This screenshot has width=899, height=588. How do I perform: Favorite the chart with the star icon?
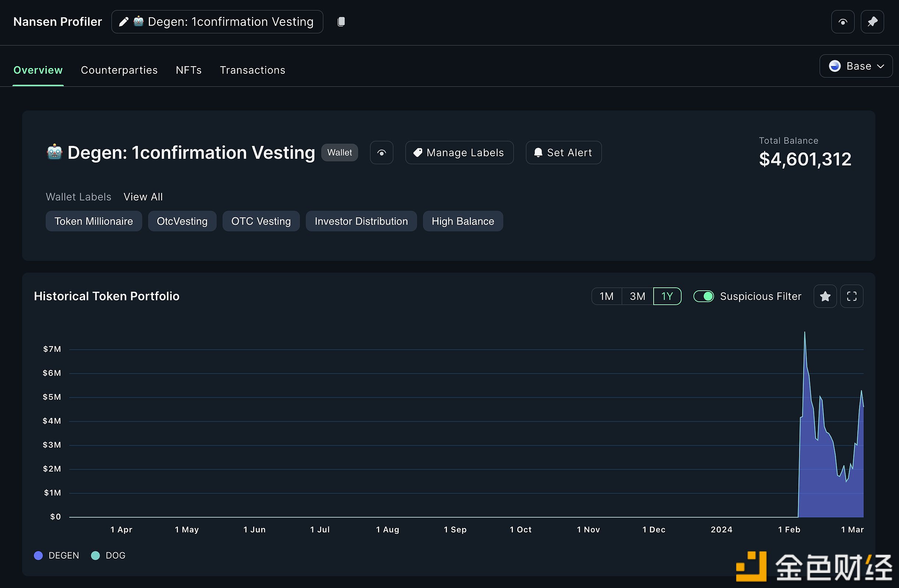[x=825, y=296]
